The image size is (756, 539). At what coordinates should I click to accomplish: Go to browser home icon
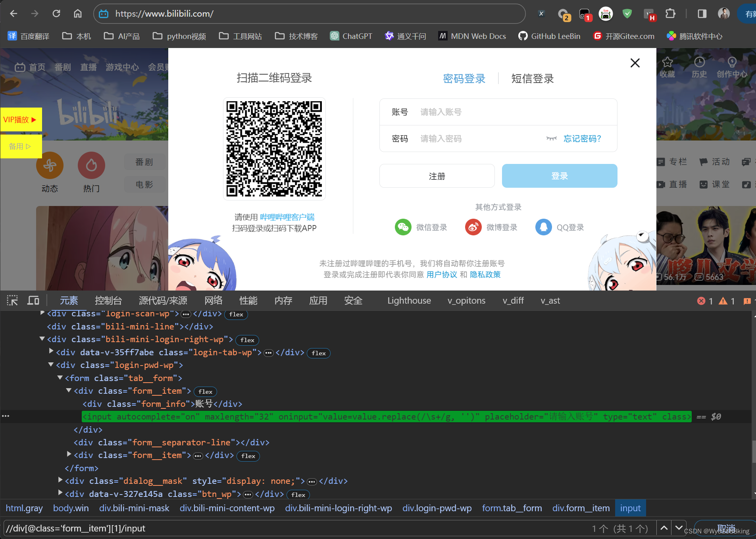coord(78,13)
